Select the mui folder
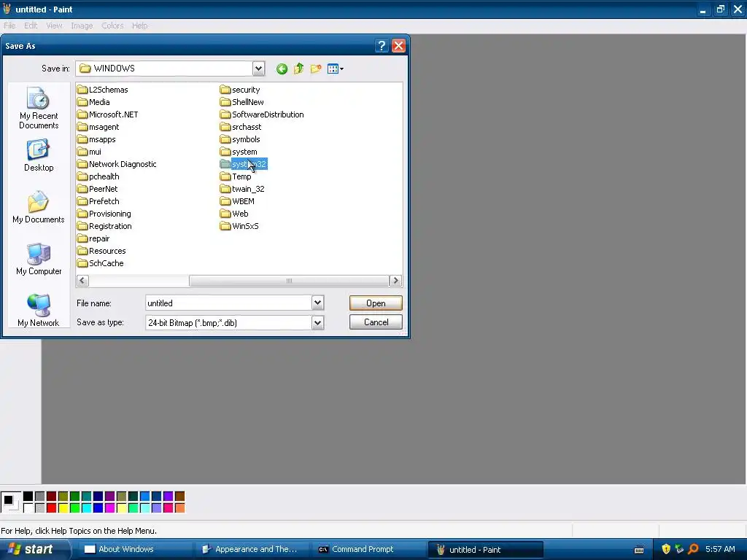Image resolution: width=747 pixels, height=560 pixels. [x=89, y=152]
